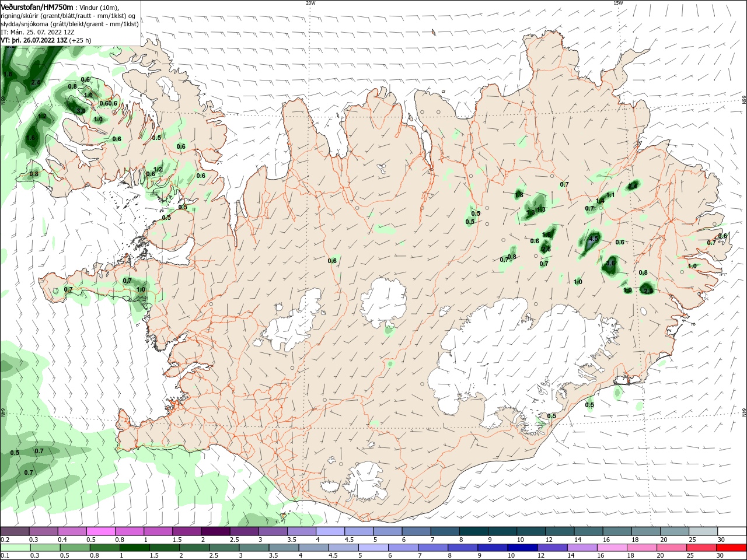Click the white swatch ending the upper snow scale
Viewport: 747px width, 560px height.
point(732,531)
